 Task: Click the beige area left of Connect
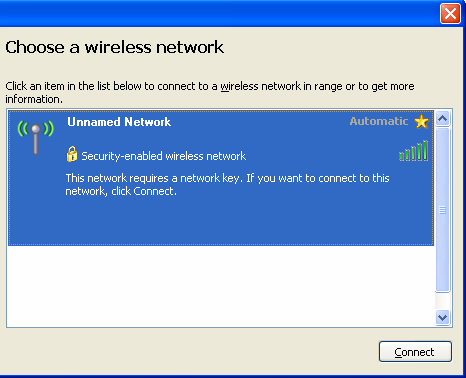tap(190, 351)
